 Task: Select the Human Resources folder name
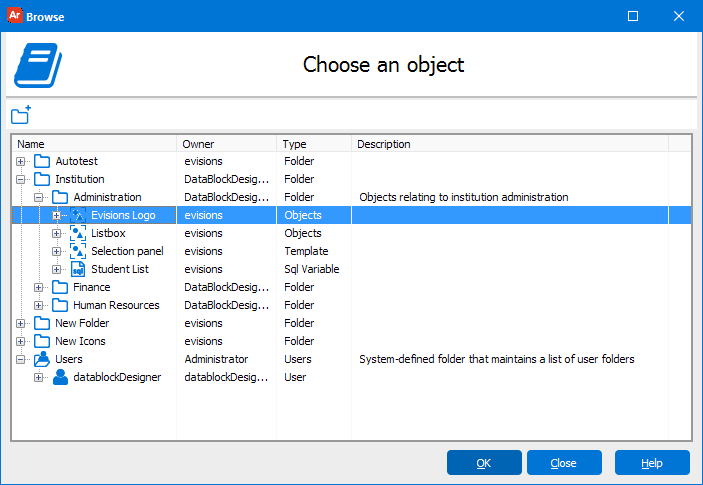(x=116, y=305)
